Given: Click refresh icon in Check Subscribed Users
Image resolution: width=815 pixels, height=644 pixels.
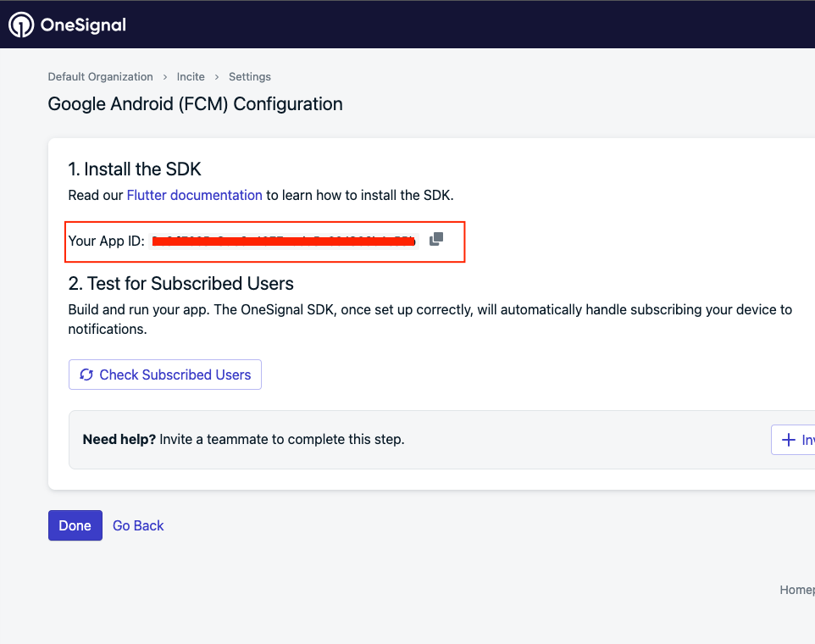Looking at the screenshot, I should pyautogui.click(x=86, y=375).
